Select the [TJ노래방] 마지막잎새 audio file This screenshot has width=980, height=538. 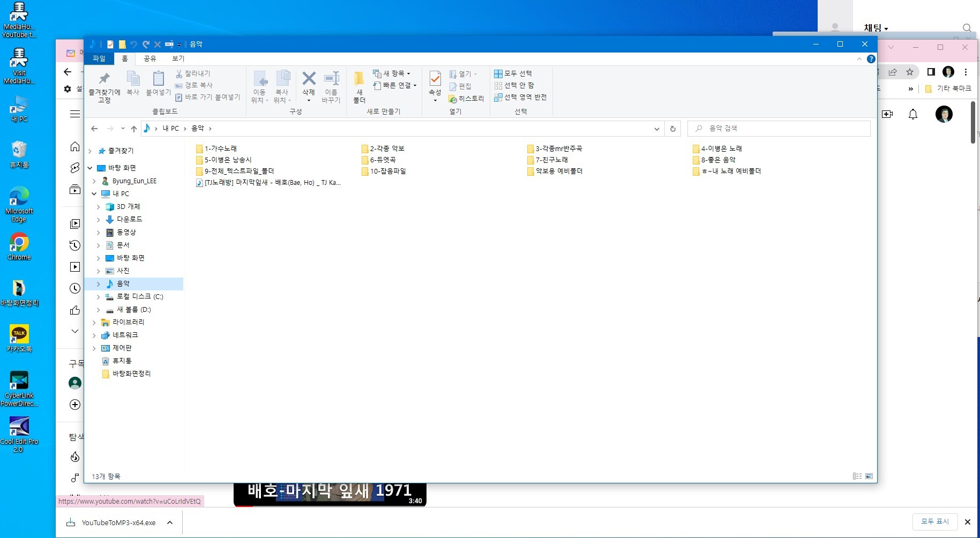coord(268,183)
